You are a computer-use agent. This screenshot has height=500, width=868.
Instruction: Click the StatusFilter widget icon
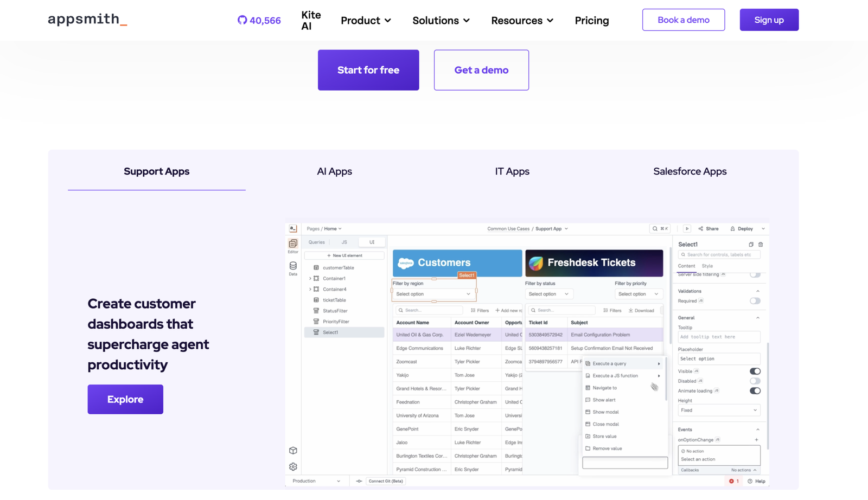[x=316, y=311]
